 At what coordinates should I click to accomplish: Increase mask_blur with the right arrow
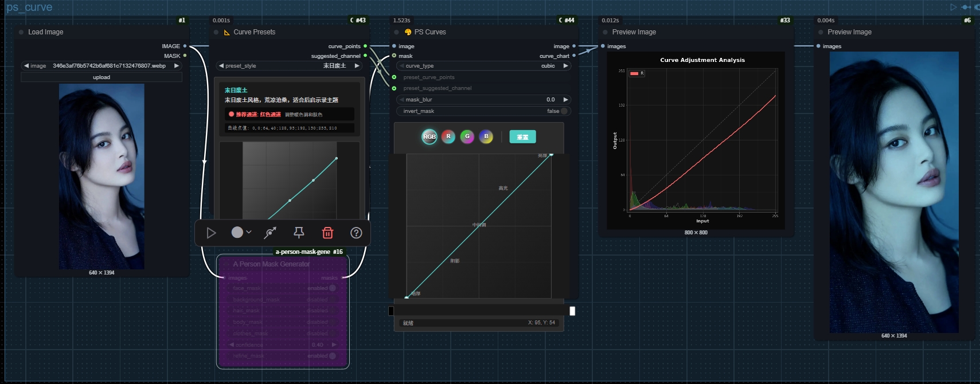point(565,100)
